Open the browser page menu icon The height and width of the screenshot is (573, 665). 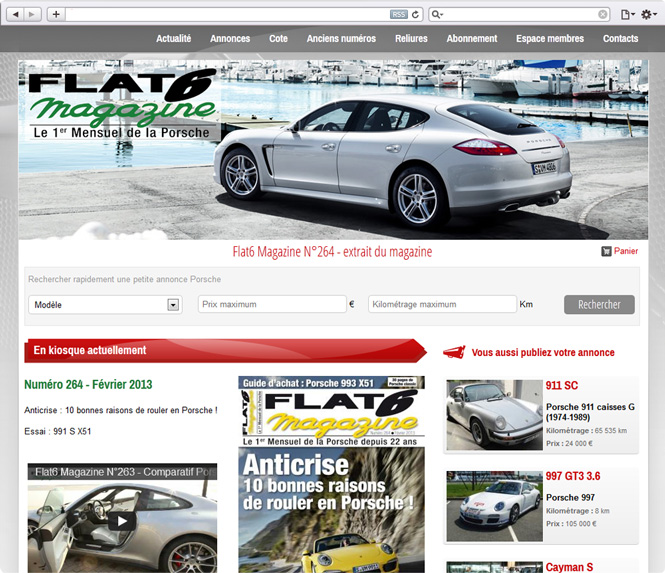point(627,14)
